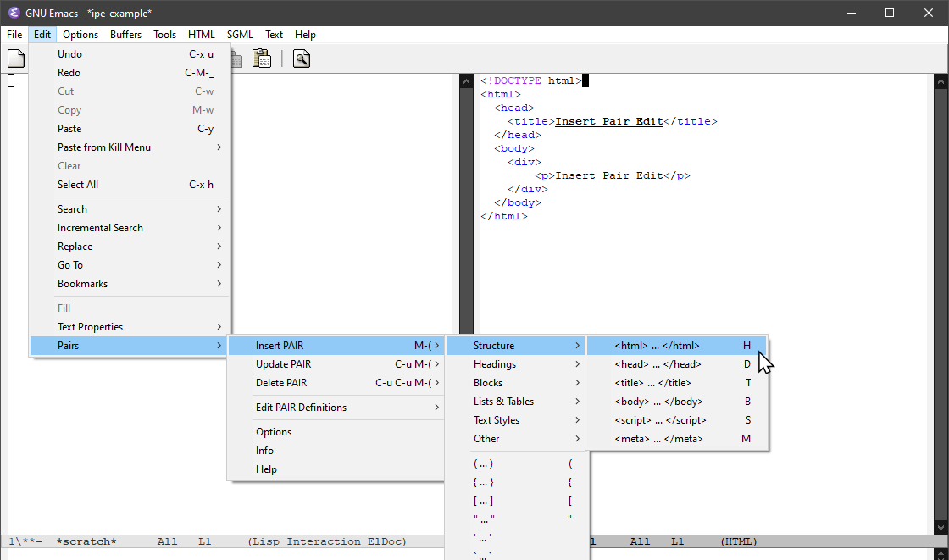Click Help in the Pairs submenu
Screen dimensions: 949x560
pyautogui.click(x=336, y=469)
